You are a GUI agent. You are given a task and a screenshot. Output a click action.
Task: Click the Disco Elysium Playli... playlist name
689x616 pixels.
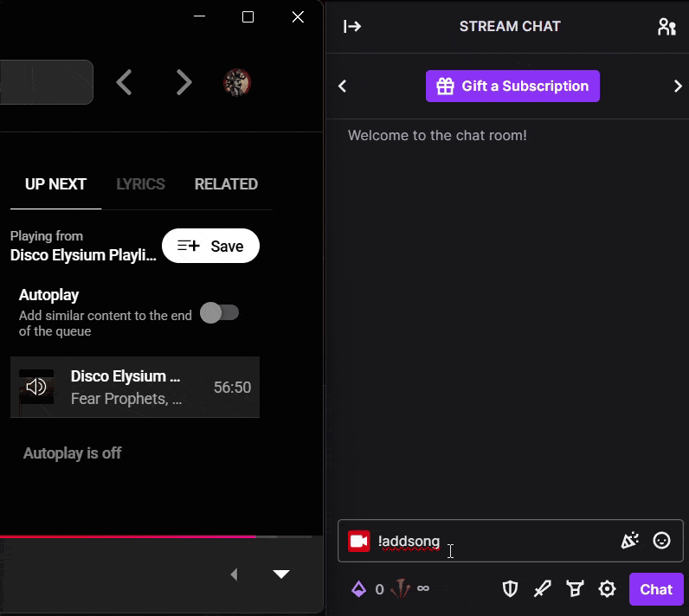pos(83,255)
